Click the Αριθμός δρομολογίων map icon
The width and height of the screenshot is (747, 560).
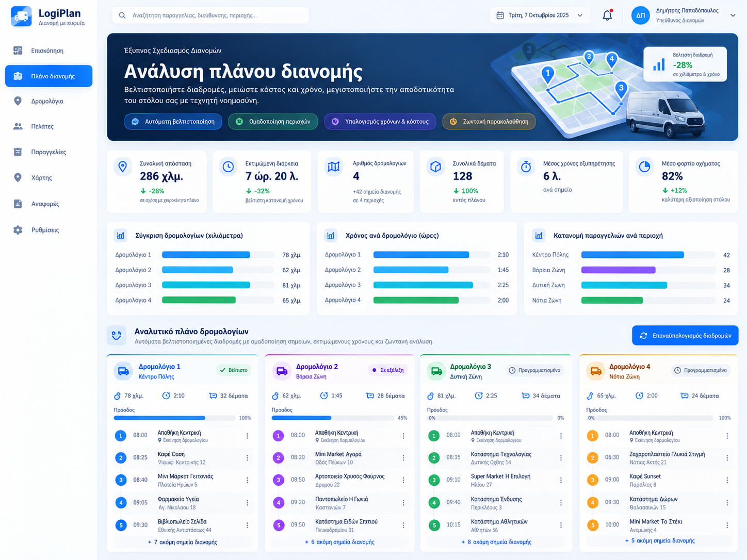point(334,167)
